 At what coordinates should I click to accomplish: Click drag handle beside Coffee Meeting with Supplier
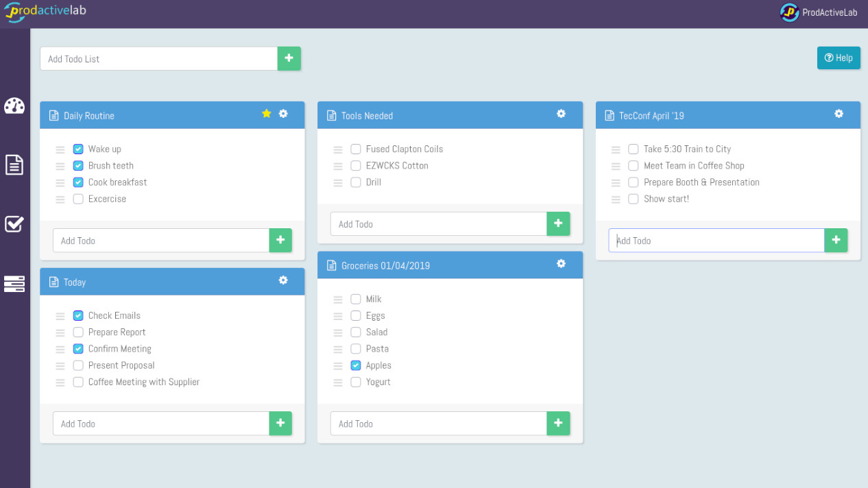pos(60,382)
